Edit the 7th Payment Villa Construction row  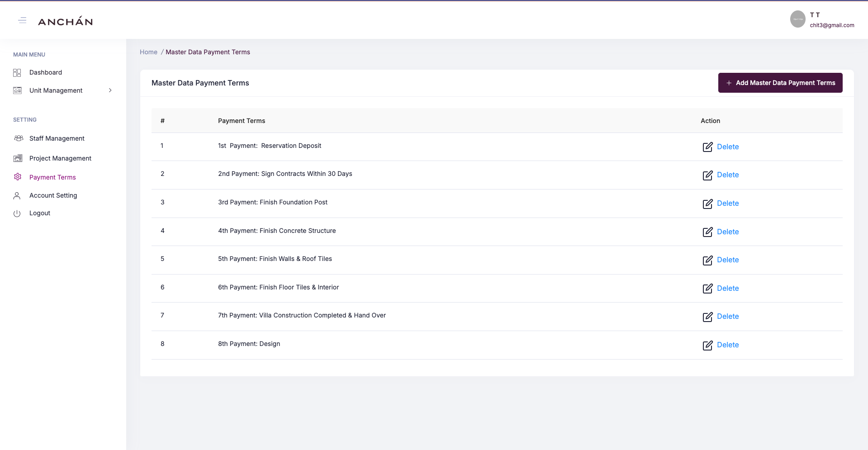tap(707, 317)
